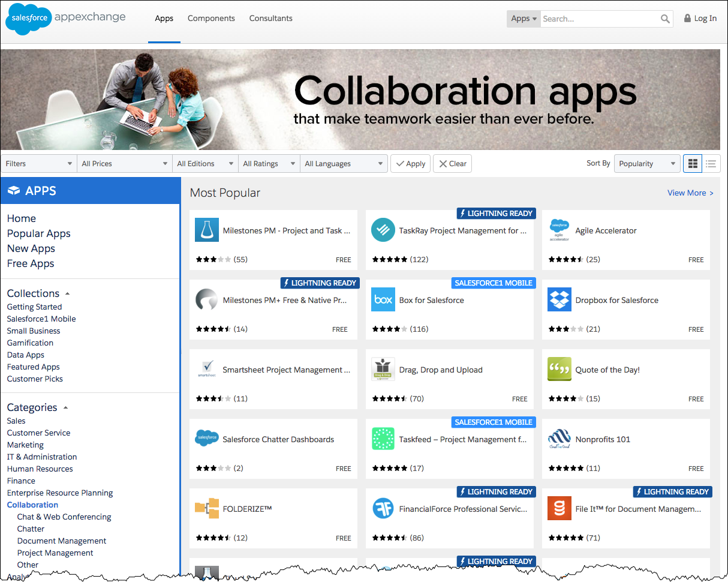728x582 pixels.
Task: Click the Lightning Ready badge on TaskRay
Action: tap(496, 214)
